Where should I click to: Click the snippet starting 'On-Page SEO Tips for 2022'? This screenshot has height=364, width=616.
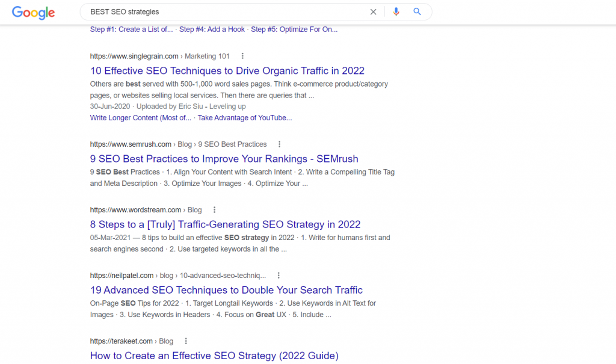233,309
